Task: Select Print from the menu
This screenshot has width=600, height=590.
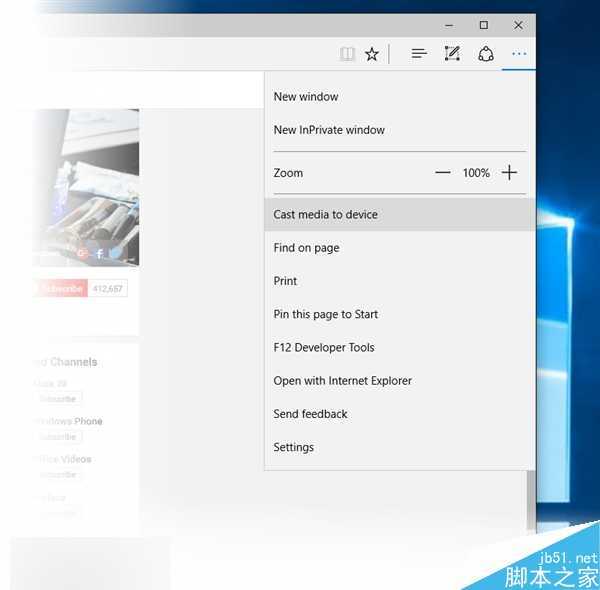Action: [399, 281]
